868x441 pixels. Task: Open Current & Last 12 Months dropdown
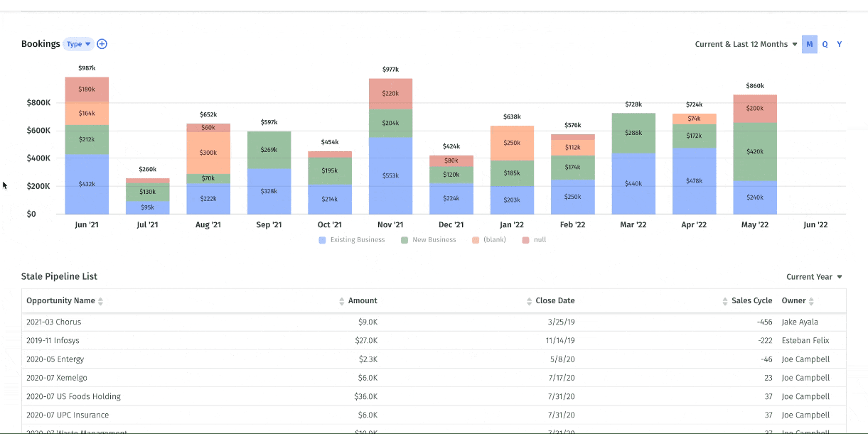[x=746, y=44]
